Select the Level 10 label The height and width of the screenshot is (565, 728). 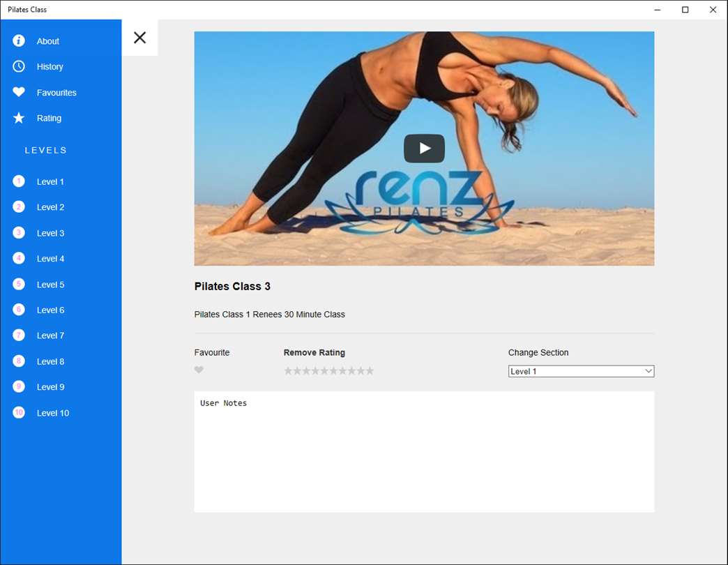tap(53, 413)
